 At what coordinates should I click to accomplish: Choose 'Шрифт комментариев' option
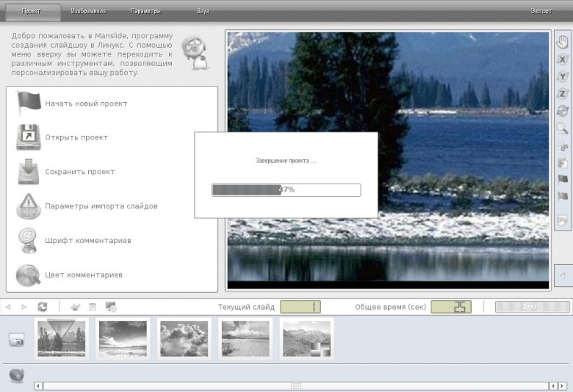(88, 240)
